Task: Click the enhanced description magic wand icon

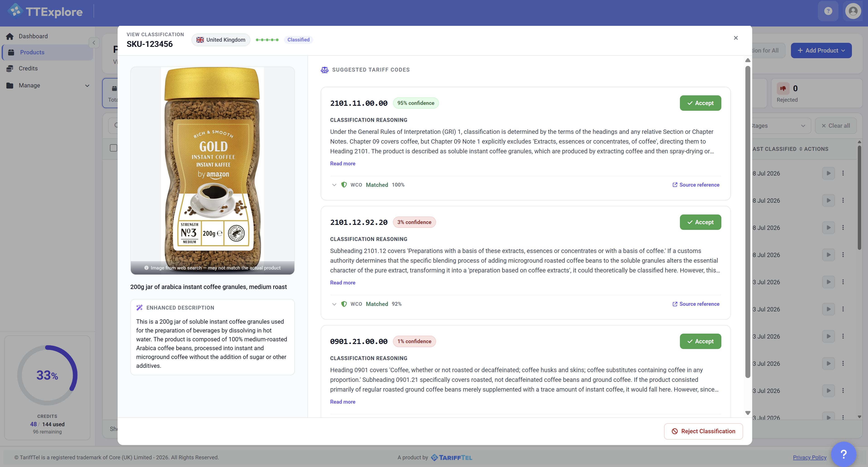Action: pyautogui.click(x=139, y=307)
